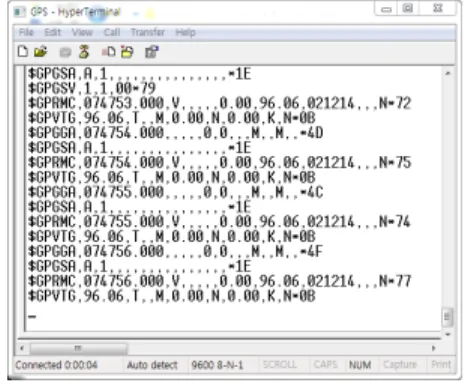
Task: Click the $GPGSV,1,1,00*79 line
Action: click(92, 88)
